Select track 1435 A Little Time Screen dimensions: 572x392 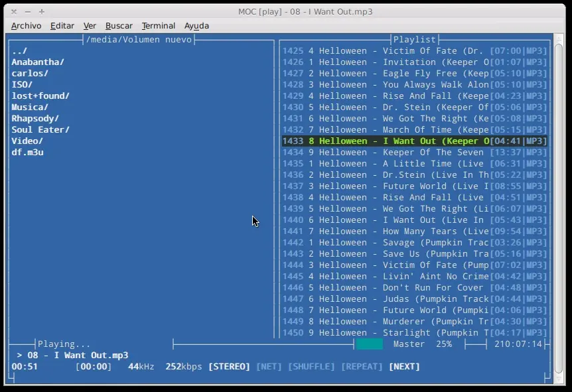(x=415, y=164)
